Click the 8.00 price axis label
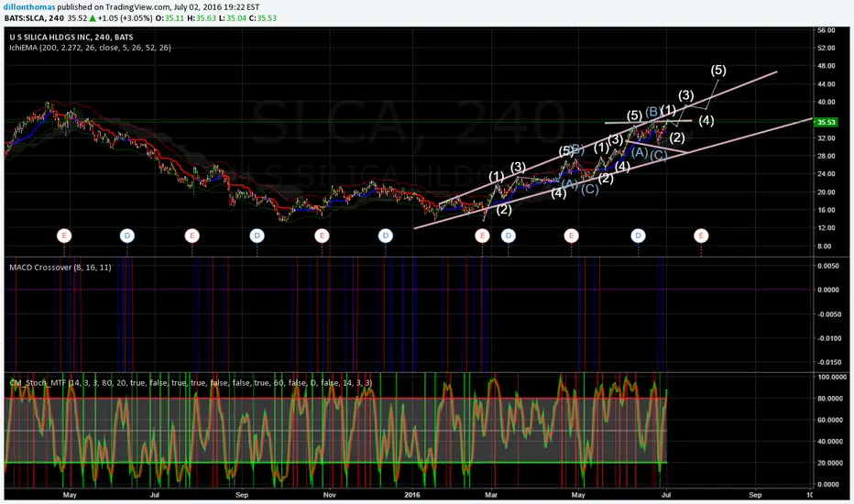 tap(825, 247)
